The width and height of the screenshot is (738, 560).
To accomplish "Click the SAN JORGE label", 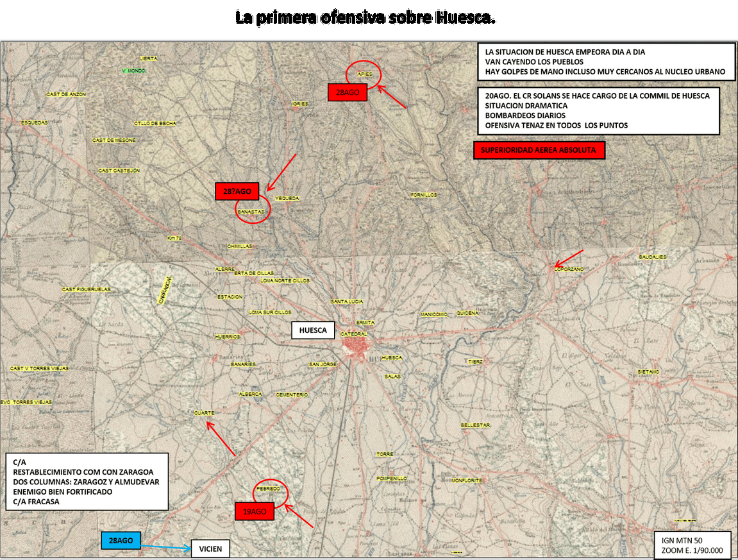I will [x=323, y=364].
